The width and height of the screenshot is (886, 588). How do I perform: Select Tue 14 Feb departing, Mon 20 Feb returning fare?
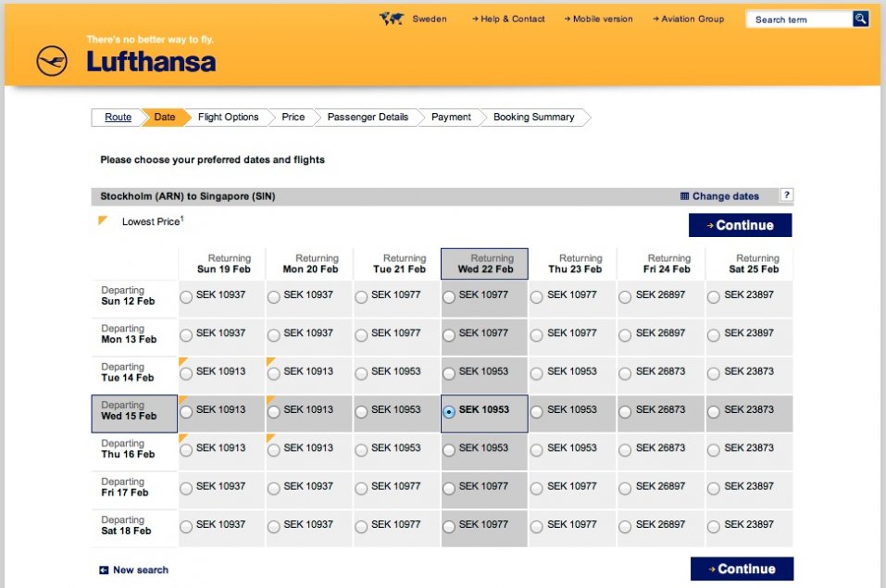273,373
